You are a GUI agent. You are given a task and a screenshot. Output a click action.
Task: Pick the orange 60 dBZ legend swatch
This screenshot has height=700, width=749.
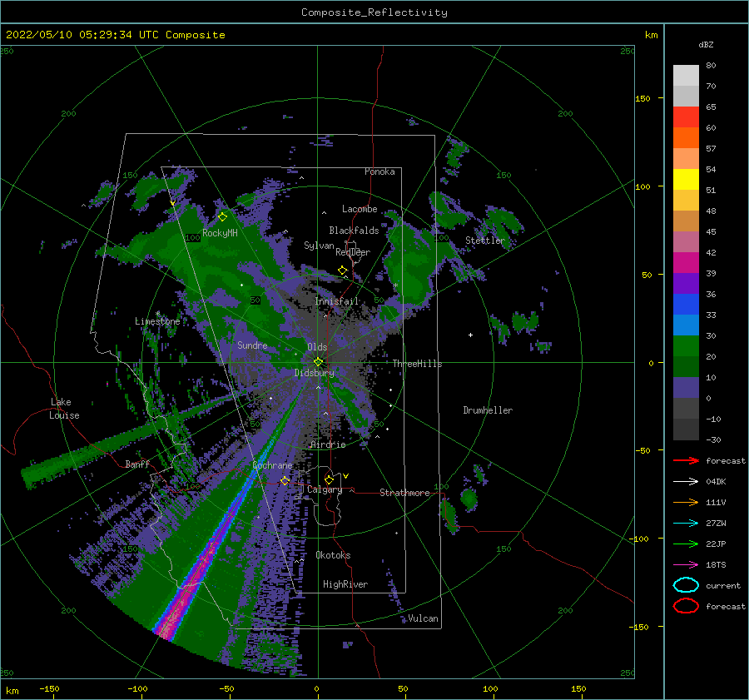(x=686, y=137)
